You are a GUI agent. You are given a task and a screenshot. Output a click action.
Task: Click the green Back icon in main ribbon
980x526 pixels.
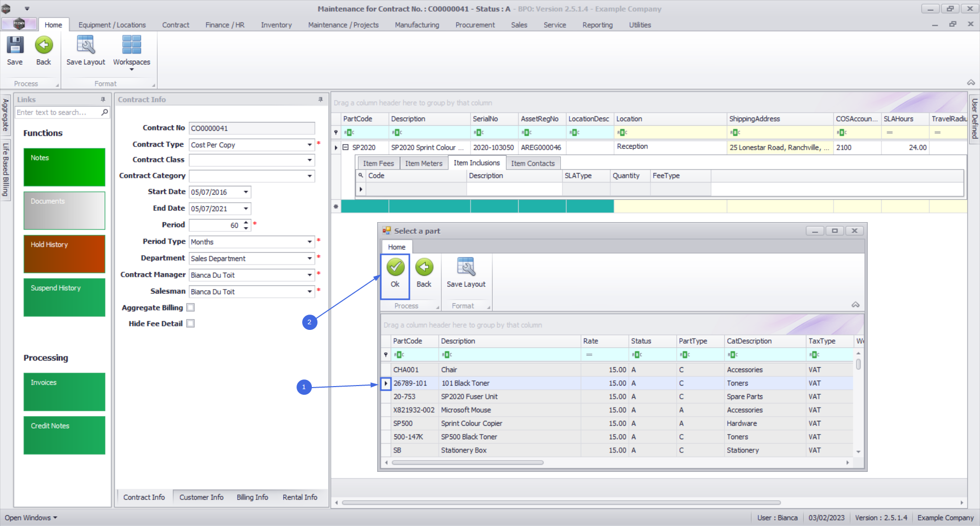43,45
